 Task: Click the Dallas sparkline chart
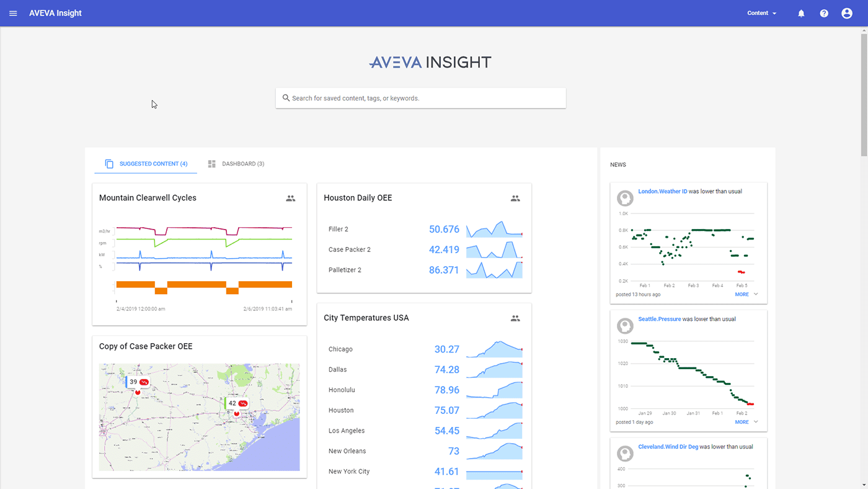[x=494, y=369]
